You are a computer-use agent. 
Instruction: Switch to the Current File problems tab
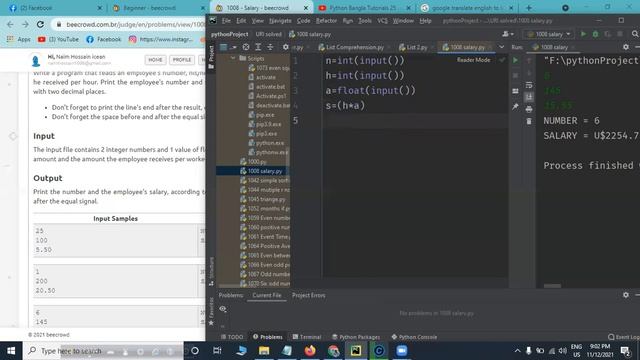click(267, 295)
